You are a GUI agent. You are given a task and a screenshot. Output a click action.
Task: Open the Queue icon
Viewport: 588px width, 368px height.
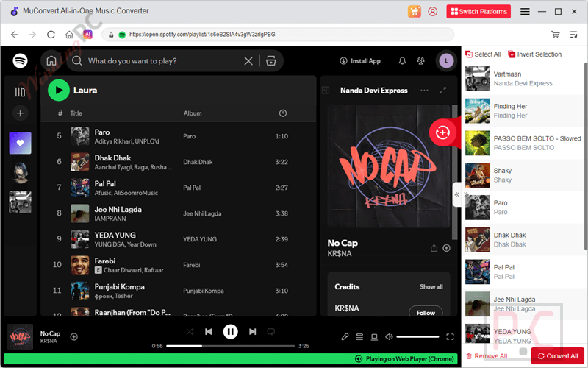[x=359, y=337]
